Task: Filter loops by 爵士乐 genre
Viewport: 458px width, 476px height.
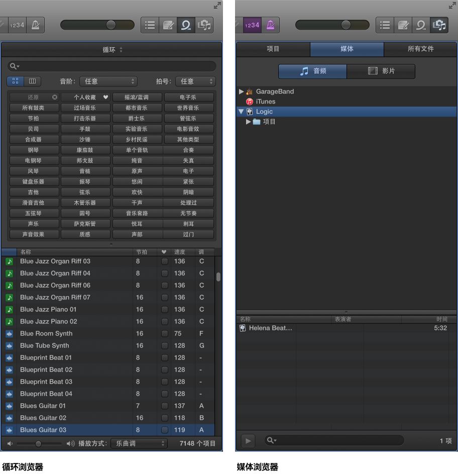Action: point(137,118)
